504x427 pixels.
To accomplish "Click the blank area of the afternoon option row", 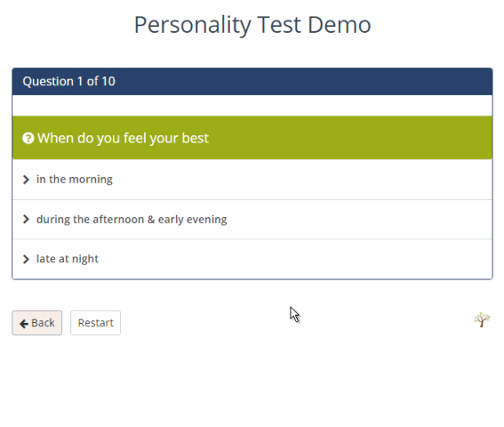I will pos(359,220).
